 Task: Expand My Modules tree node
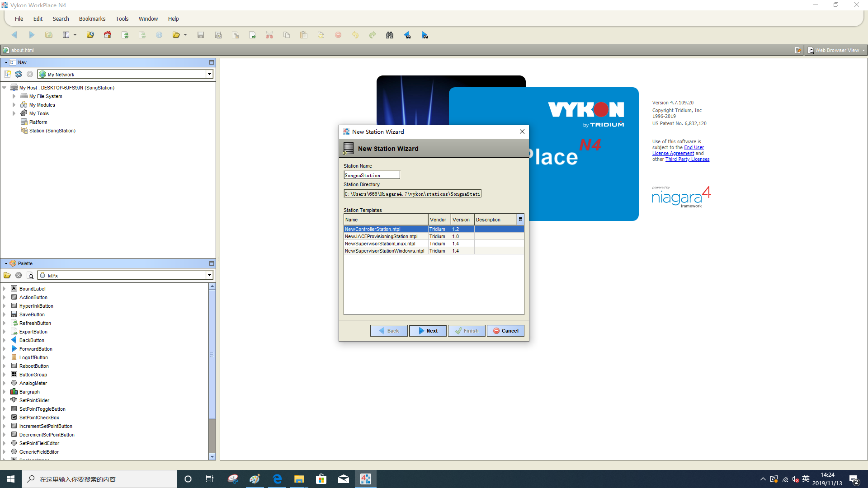point(14,105)
